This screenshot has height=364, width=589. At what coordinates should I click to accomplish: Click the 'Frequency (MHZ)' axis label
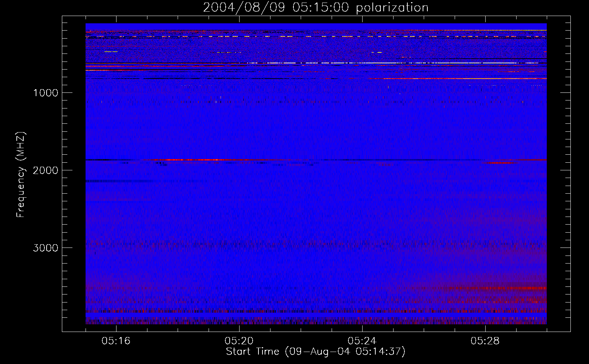tap(20, 175)
